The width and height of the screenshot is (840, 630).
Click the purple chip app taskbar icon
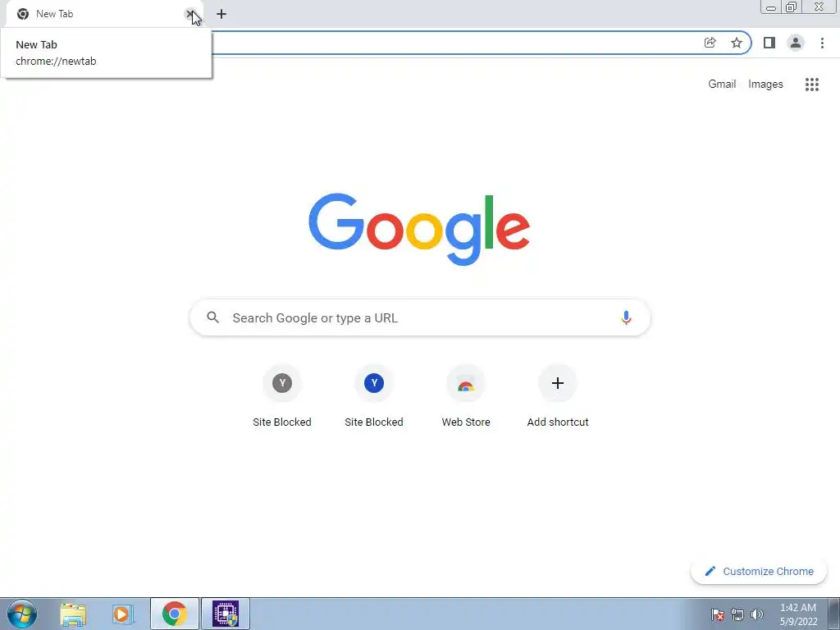226,614
